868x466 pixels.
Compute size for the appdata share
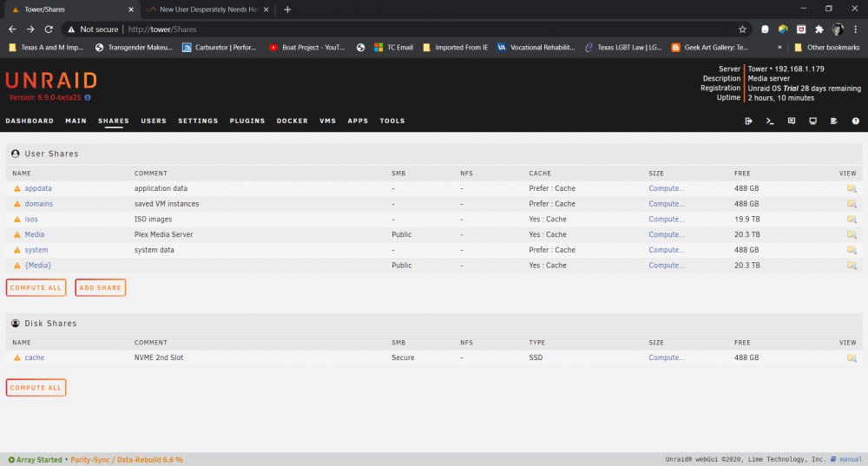[x=667, y=188]
